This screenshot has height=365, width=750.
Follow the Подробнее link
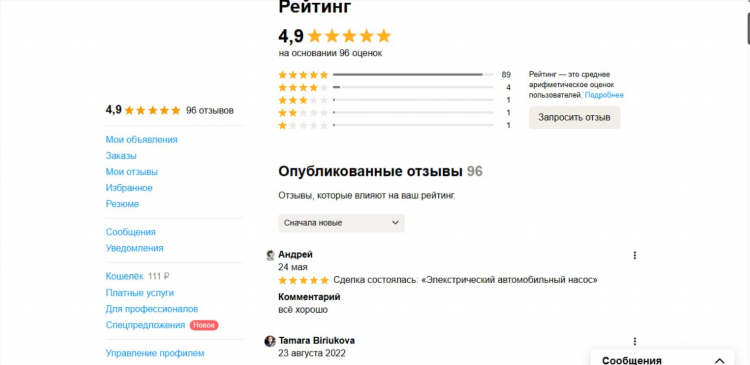(604, 95)
